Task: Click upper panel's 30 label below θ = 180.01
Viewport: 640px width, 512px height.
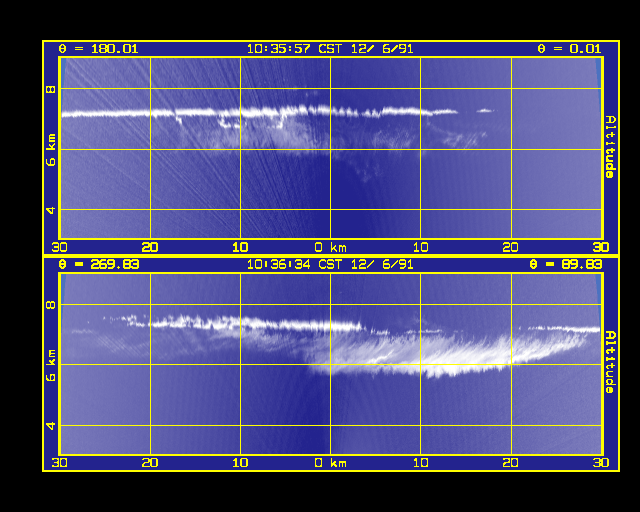Action: (60, 247)
